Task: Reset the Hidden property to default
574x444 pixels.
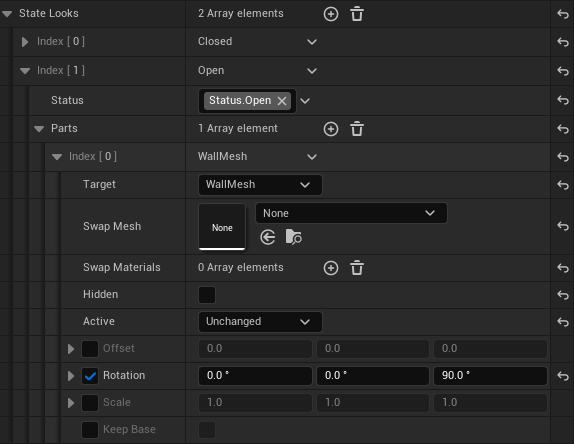Action: tap(563, 295)
